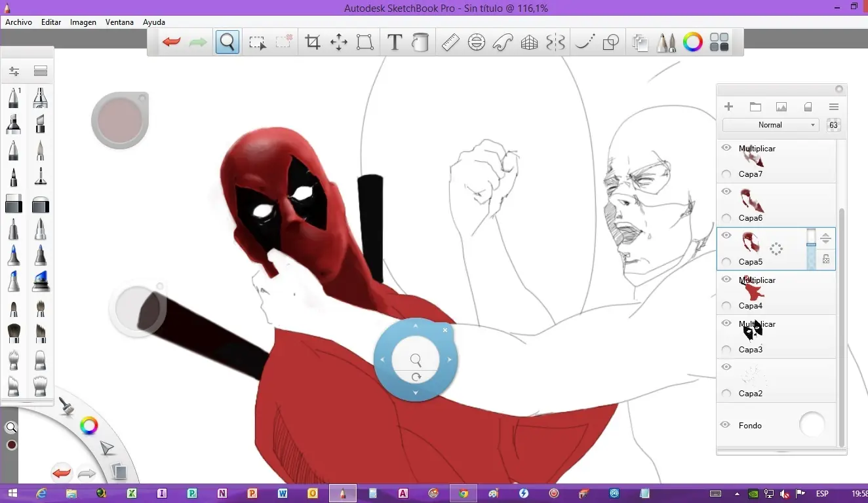The width and height of the screenshot is (868, 503).
Task: Click the pink color puck
Action: (120, 120)
